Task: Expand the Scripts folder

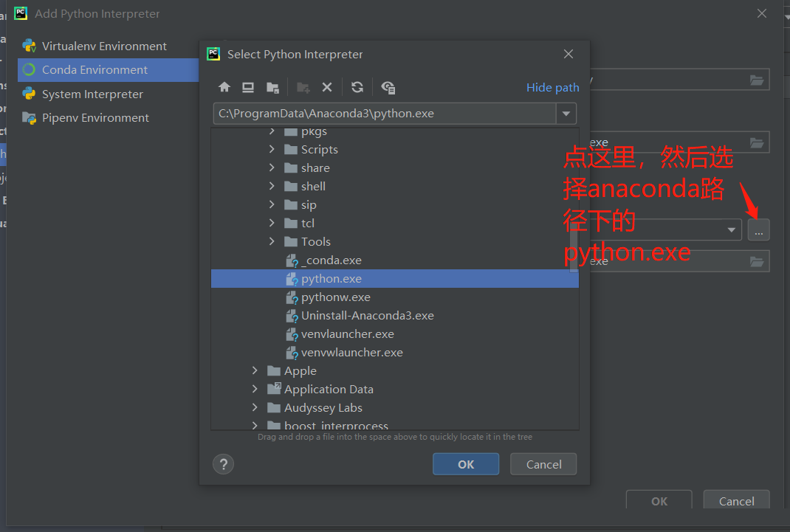Action: (272, 149)
